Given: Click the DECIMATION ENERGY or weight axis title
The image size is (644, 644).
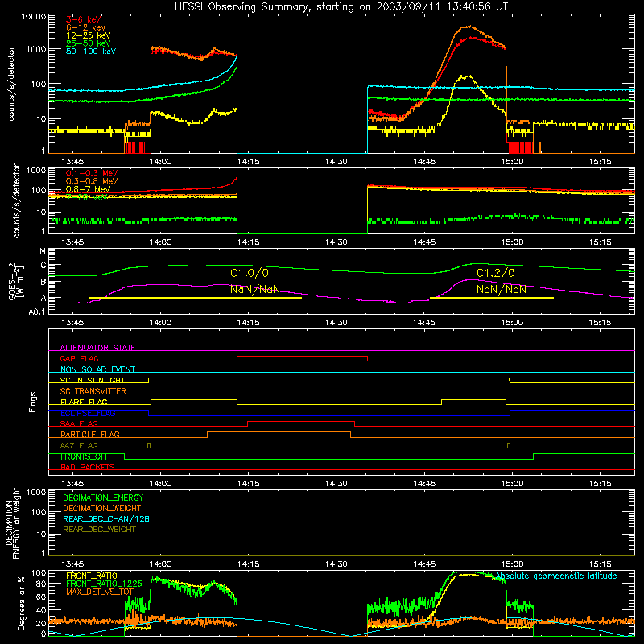Looking at the screenshot, I should tap(12, 522).
